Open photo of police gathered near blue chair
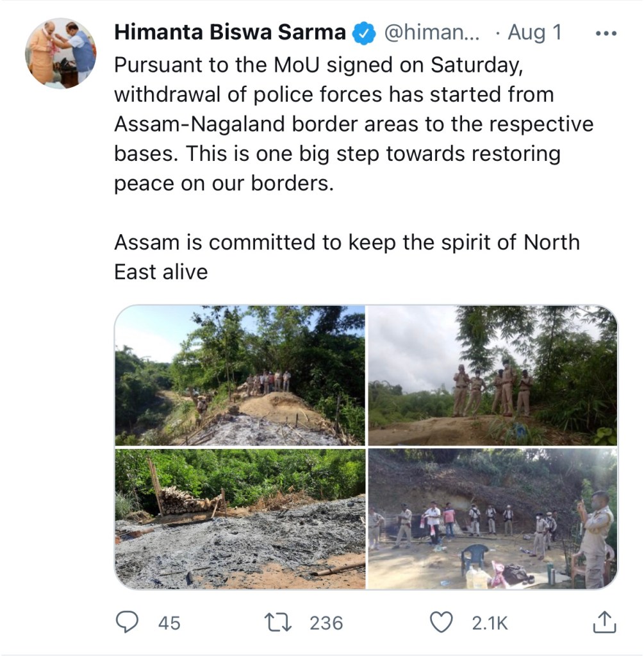644x656 pixels. (x=493, y=519)
